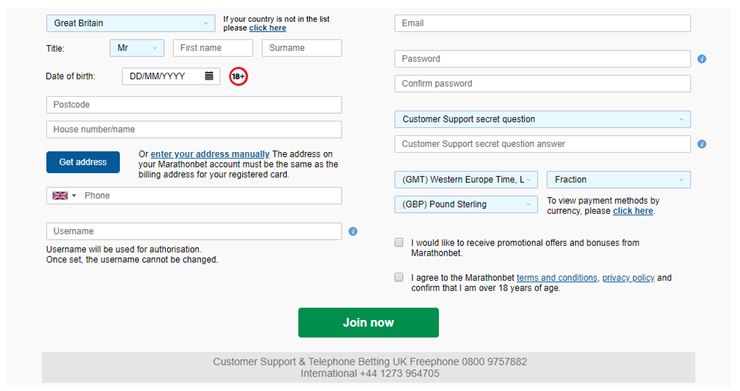Click the Get address button

click(x=83, y=162)
